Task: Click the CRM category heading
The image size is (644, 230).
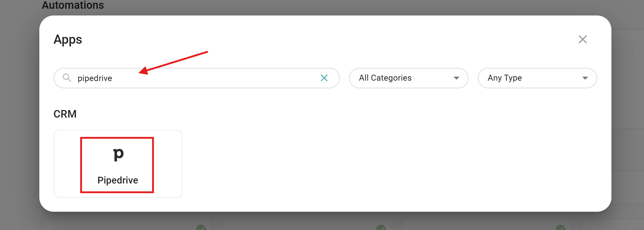Action: pos(65,114)
